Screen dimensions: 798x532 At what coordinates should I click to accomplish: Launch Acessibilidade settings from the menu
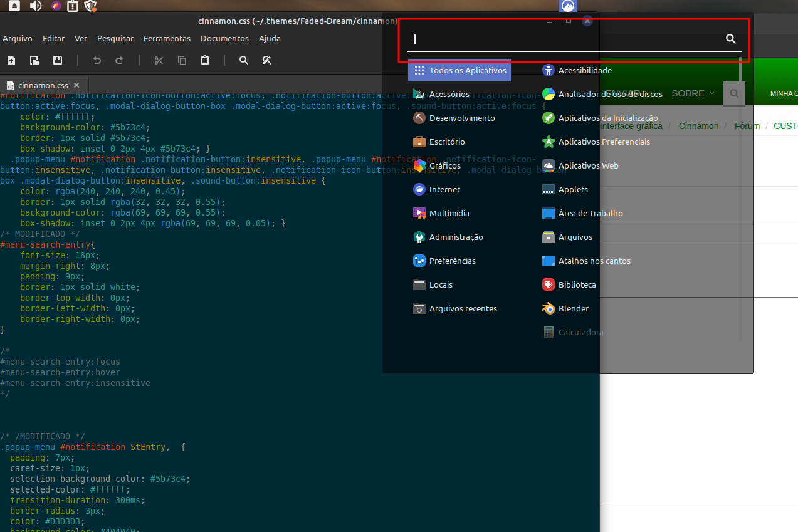click(x=577, y=70)
